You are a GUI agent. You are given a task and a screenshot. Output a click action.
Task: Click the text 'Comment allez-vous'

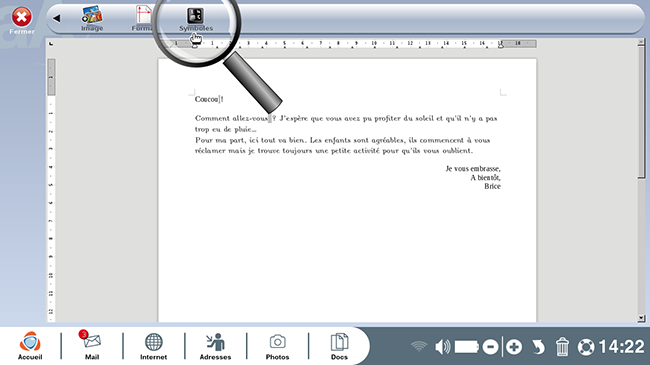pyautogui.click(x=231, y=118)
